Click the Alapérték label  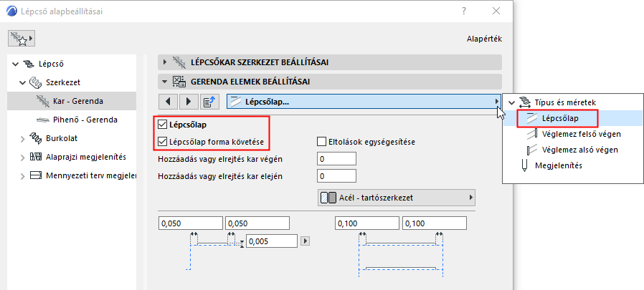click(x=484, y=39)
